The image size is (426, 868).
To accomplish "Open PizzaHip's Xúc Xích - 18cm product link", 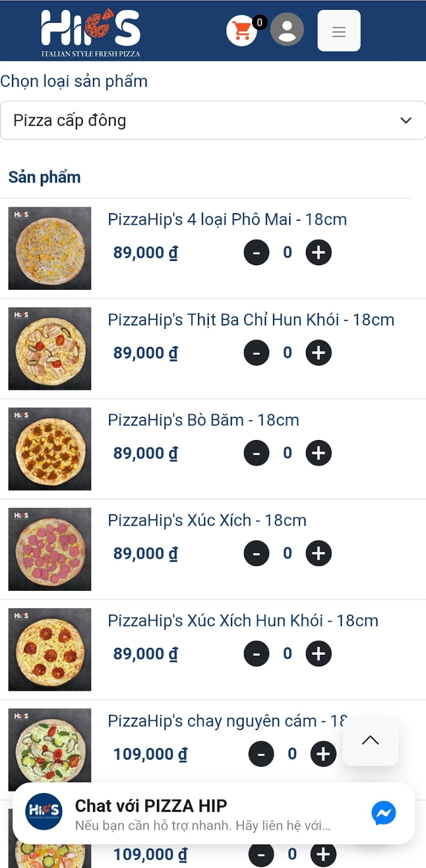I will point(207,520).
